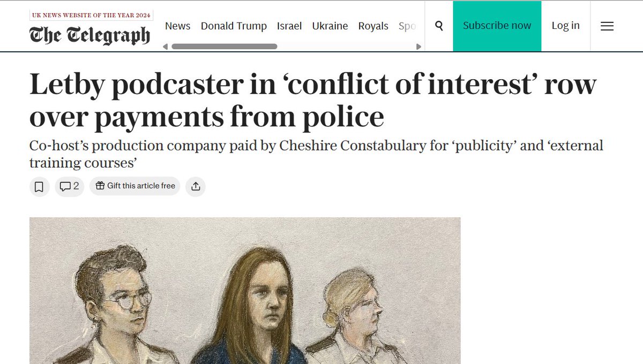Open the News section

tap(177, 26)
